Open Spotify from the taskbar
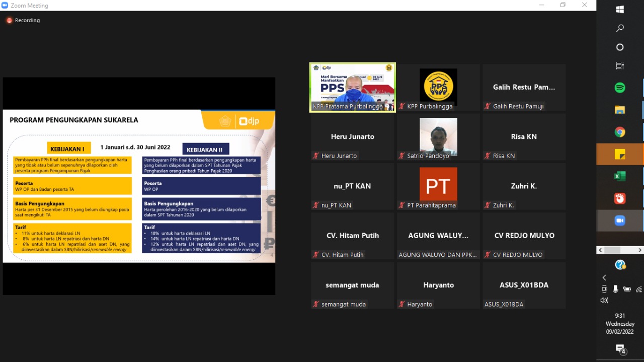644x362 pixels. coord(620,88)
